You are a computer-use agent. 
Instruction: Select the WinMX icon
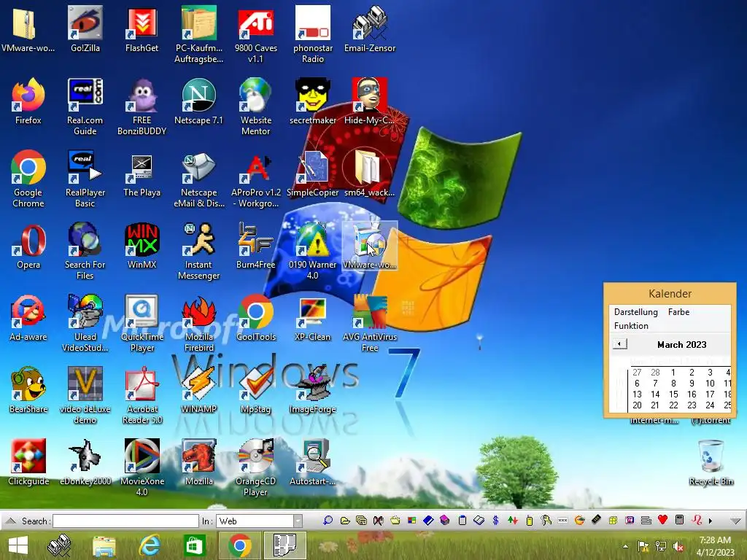pos(142,245)
